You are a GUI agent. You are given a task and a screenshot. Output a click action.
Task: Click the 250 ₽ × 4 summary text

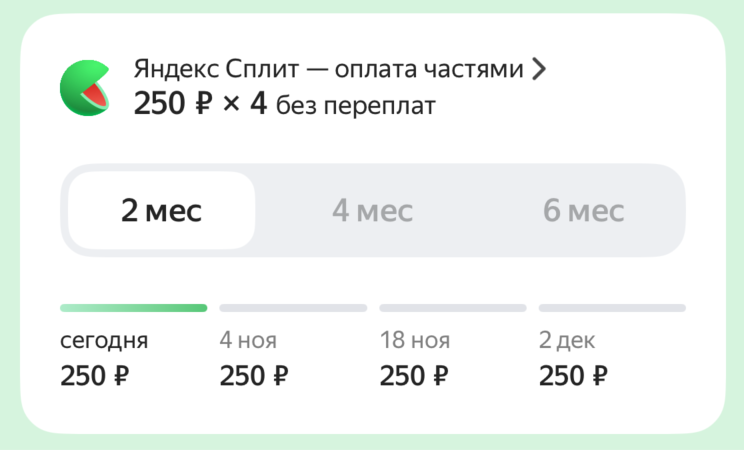200,104
